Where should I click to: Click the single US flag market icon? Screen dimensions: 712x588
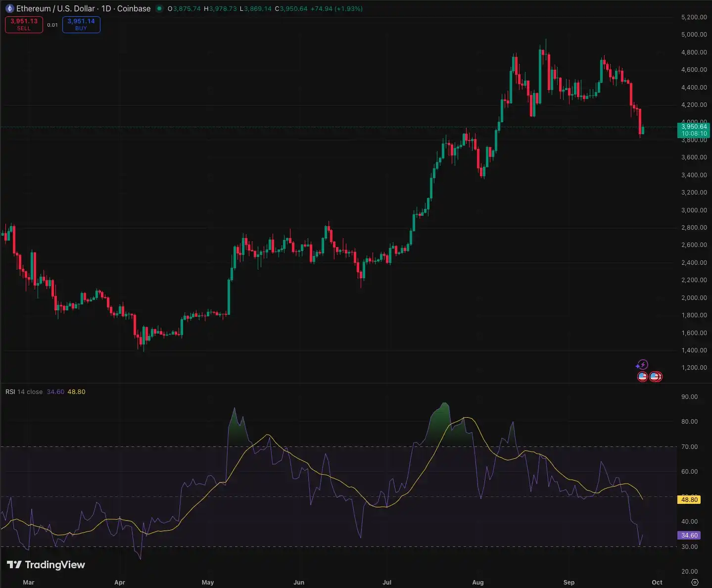642,377
